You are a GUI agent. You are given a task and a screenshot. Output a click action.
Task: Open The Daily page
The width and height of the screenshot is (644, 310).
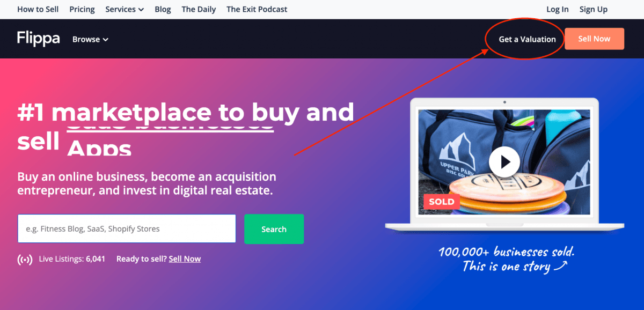[199, 9]
